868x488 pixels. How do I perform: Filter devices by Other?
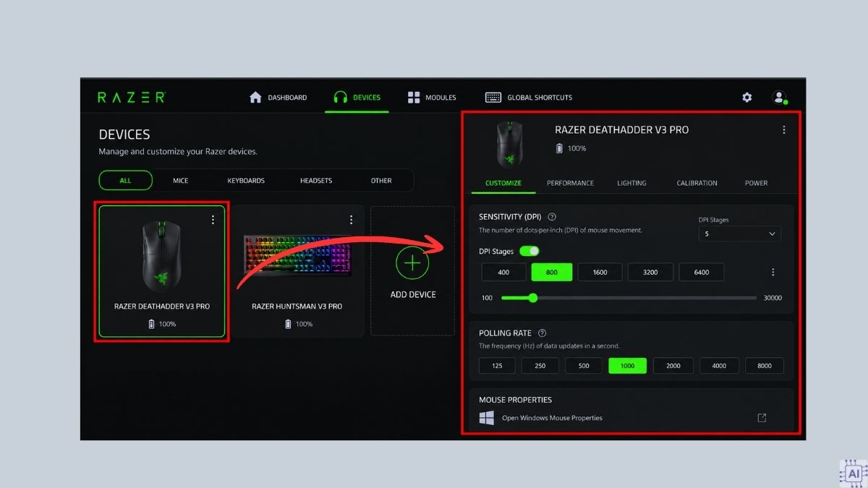381,181
